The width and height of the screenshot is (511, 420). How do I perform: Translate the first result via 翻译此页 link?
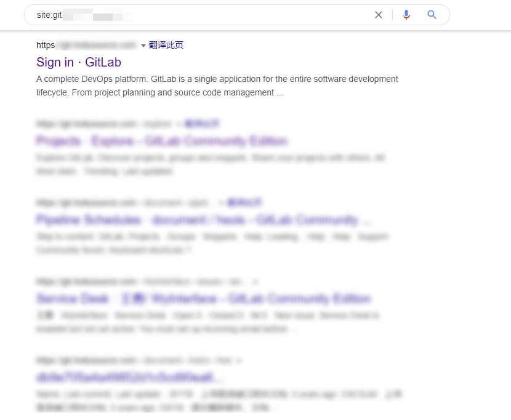(167, 45)
